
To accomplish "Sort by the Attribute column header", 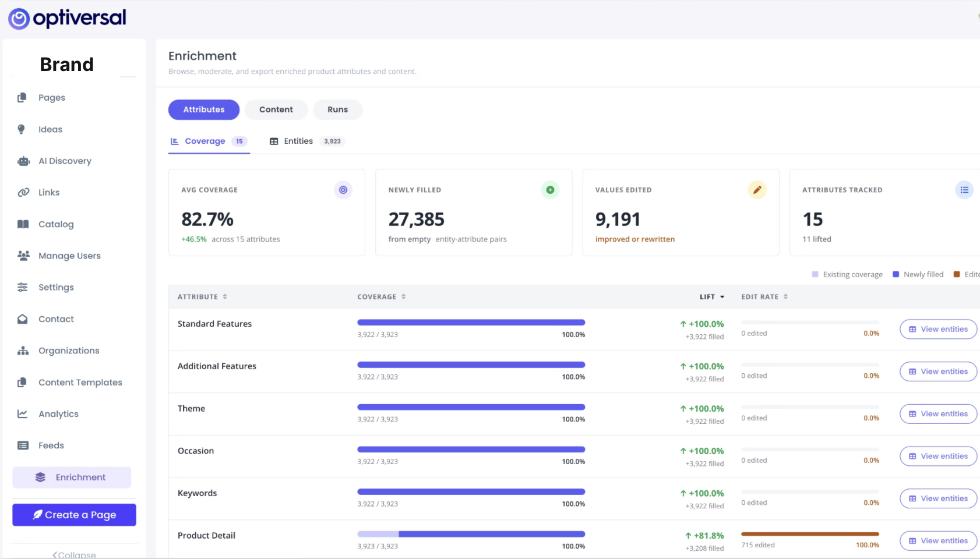I will 202,297.
